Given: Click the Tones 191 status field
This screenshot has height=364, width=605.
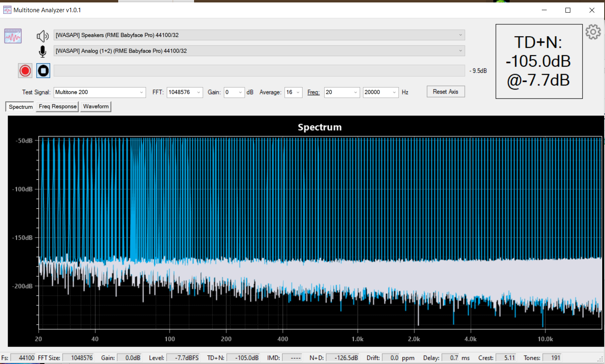Looking at the screenshot, I should tap(552, 358).
